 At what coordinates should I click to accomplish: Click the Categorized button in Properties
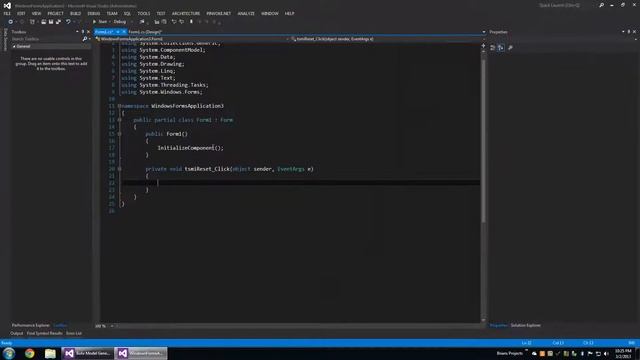click(493, 48)
